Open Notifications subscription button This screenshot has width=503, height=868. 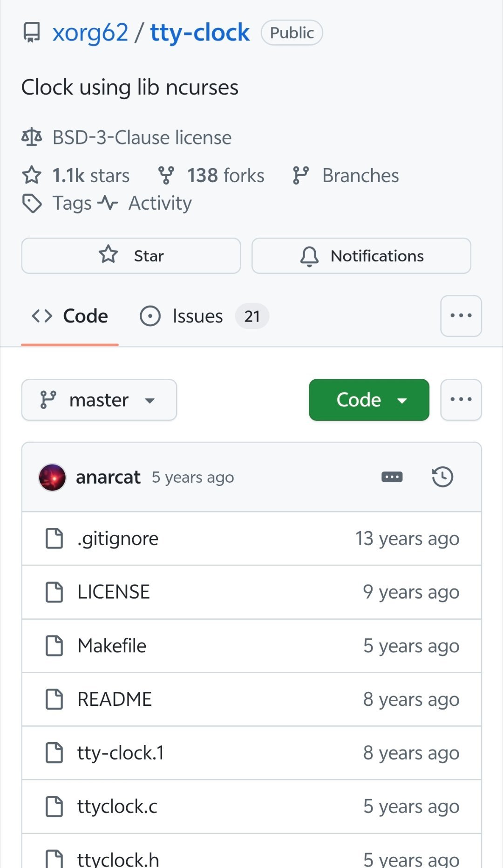[361, 256]
